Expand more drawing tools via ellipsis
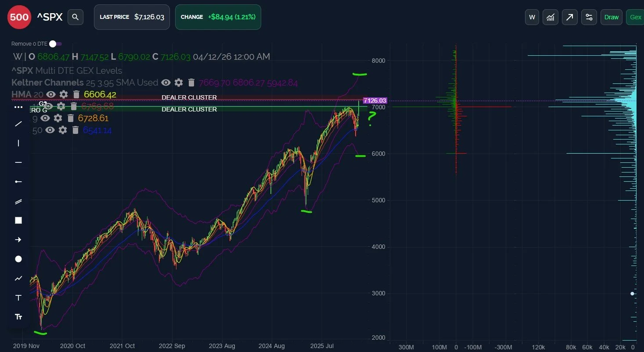The image size is (644, 352). (18, 107)
